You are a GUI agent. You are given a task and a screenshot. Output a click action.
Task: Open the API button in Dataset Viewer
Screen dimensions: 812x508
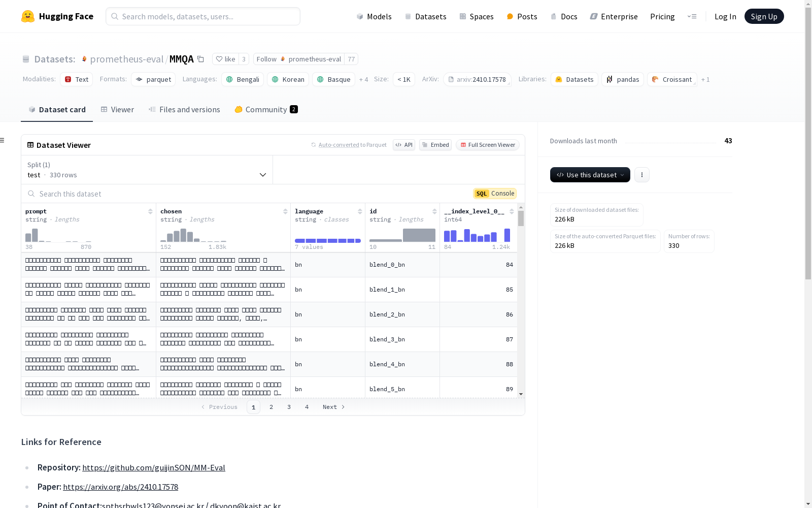[404, 145]
